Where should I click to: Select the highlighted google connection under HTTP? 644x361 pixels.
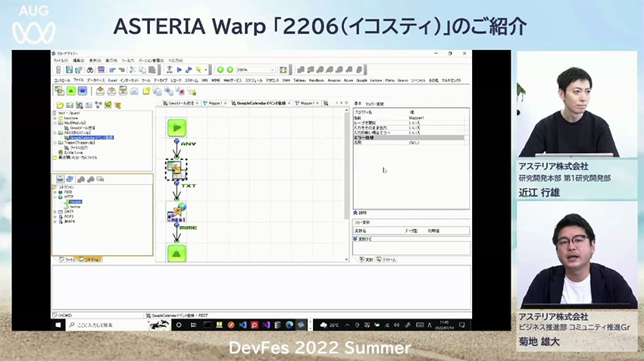pos(76,202)
